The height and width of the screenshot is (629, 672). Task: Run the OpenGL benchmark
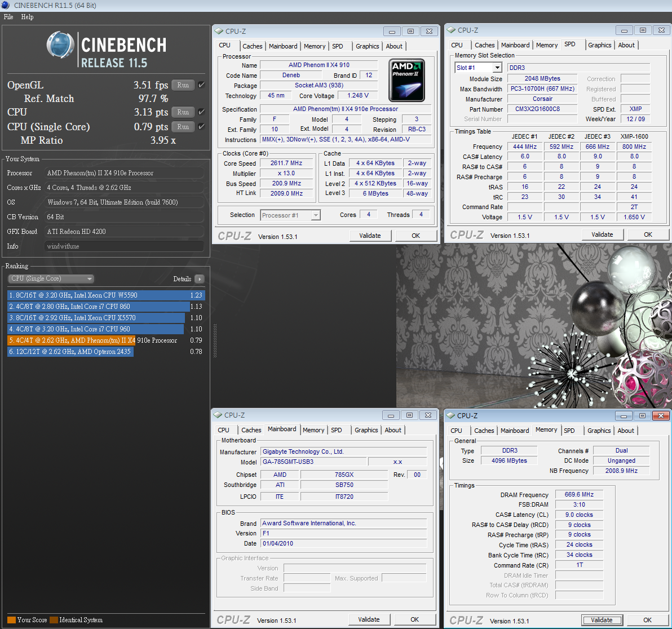point(183,85)
